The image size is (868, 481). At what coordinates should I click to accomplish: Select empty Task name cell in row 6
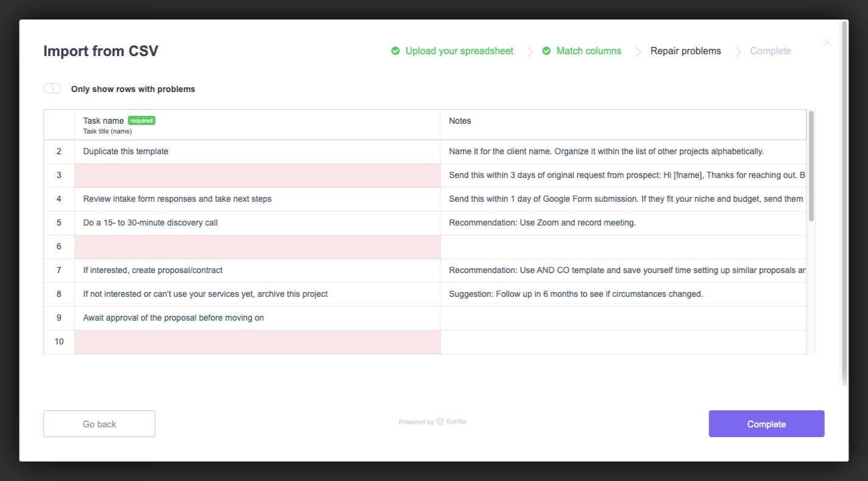[x=257, y=247]
